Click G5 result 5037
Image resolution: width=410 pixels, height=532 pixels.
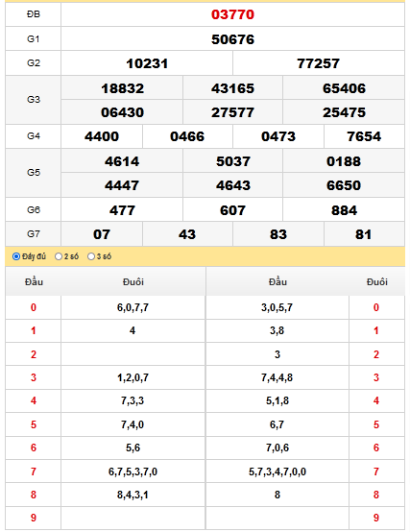[233, 161]
